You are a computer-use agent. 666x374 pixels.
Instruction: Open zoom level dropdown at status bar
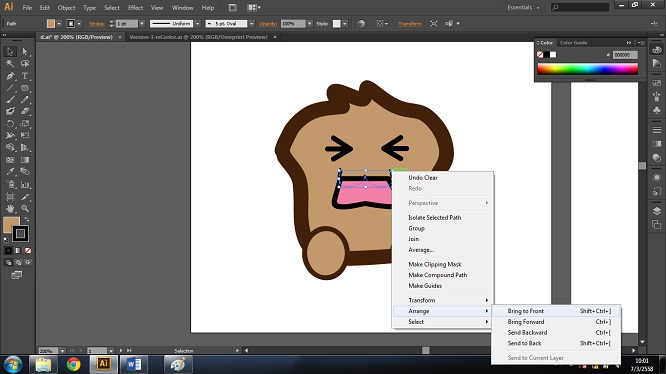62,351
